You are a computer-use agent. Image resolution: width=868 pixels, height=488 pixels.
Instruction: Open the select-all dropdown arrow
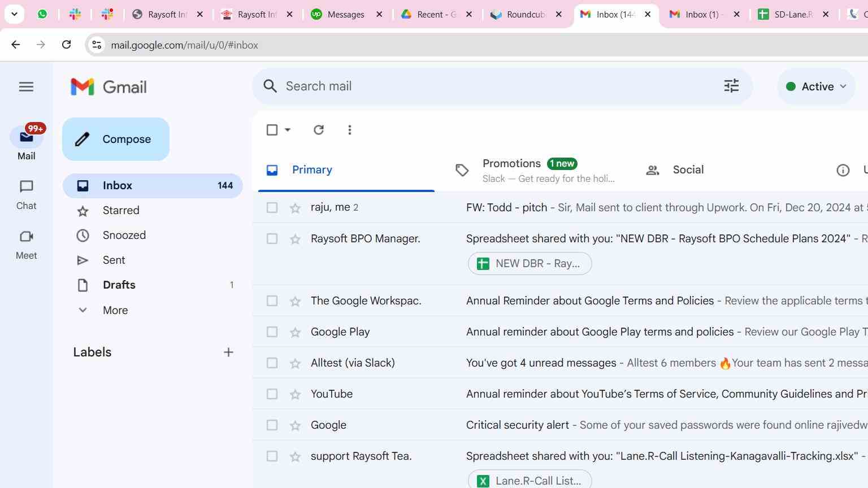tap(288, 130)
